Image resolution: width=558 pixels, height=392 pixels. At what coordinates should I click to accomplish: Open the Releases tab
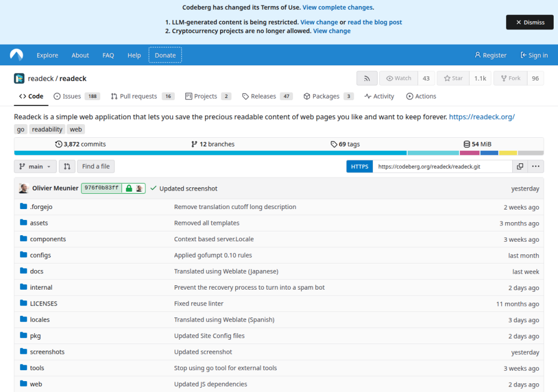tap(267, 96)
